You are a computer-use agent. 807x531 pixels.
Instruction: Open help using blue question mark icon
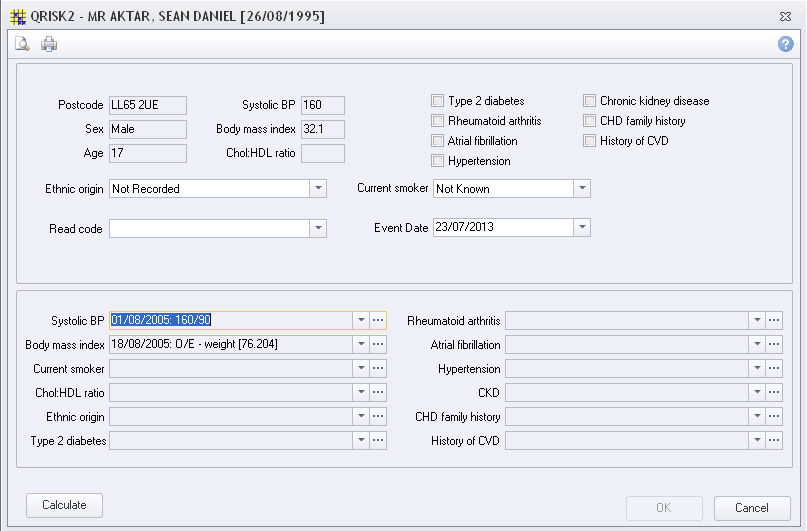tap(785, 44)
